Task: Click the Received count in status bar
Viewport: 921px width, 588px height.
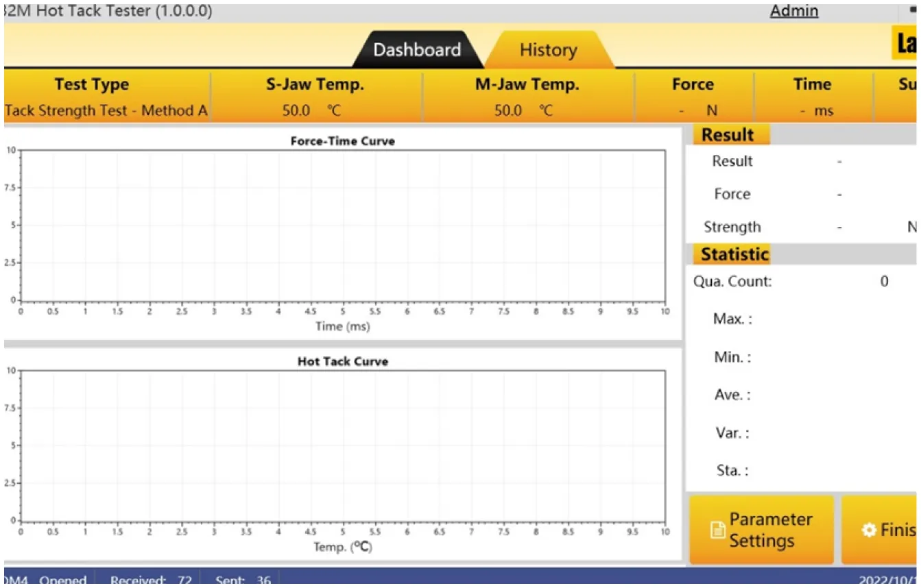Action: click(x=151, y=580)
